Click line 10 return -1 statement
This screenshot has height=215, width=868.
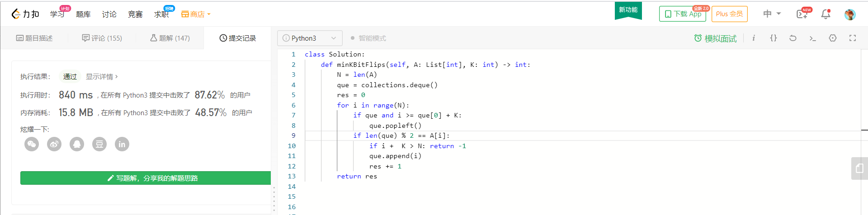tap(448, 146)
